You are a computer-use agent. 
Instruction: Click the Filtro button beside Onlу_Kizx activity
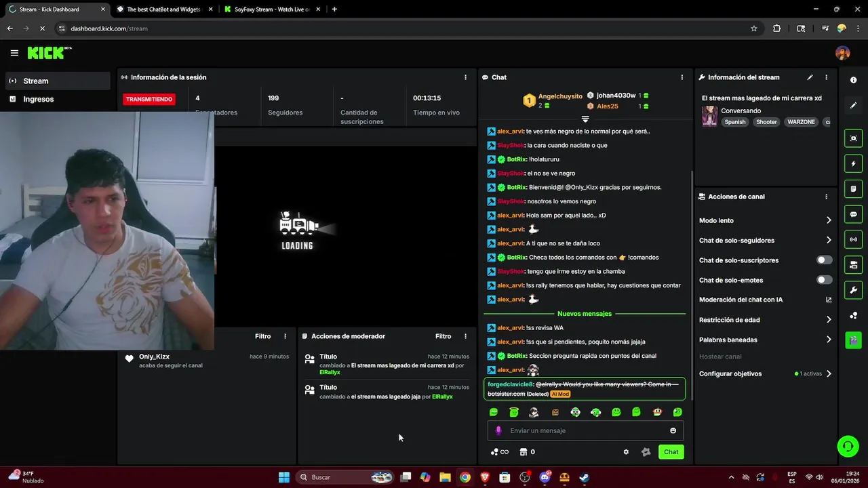pos(262,336)
